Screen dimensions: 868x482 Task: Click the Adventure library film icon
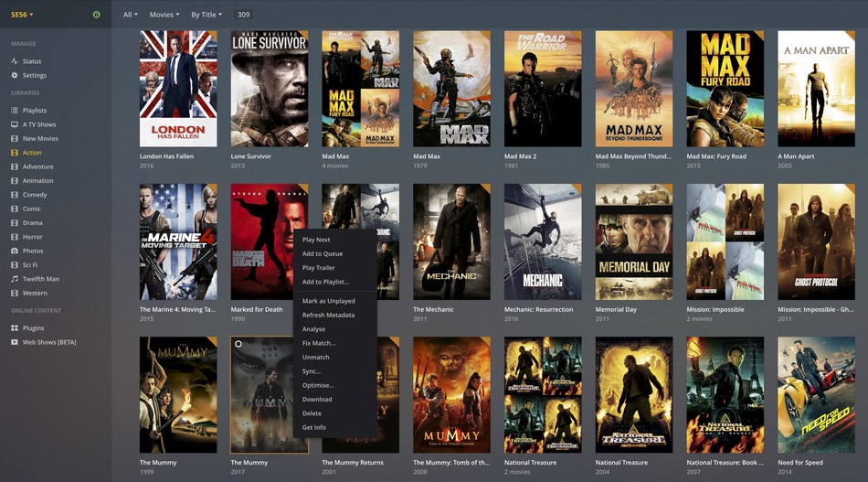15,166
